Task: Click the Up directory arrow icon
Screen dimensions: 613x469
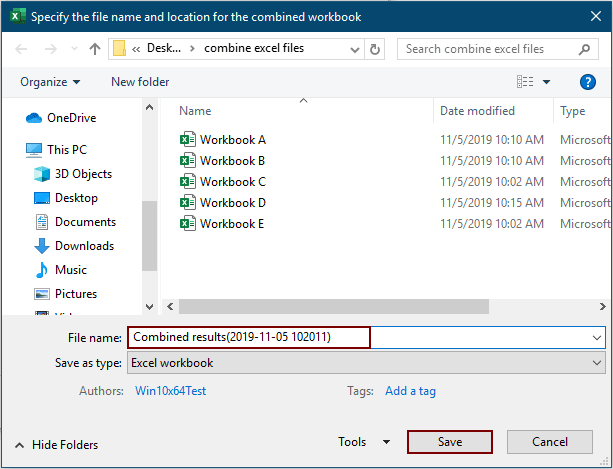Action: pos(95,49)
